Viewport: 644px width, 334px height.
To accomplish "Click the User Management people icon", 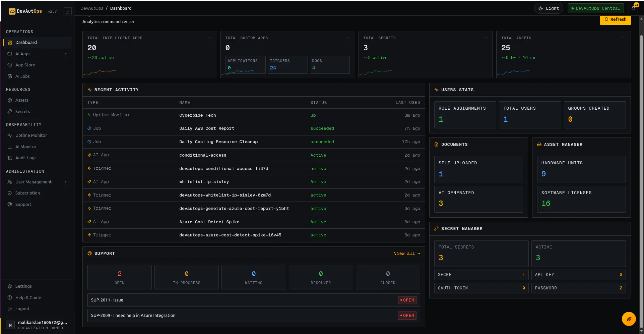I will click(x=10, y=182).
